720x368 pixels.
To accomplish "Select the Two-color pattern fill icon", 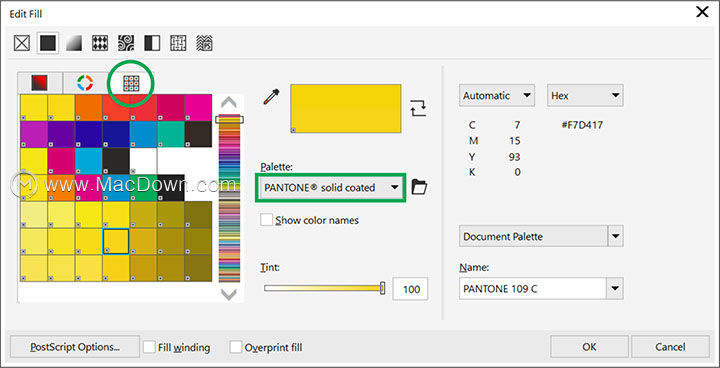I will click(x=152, y=44).
